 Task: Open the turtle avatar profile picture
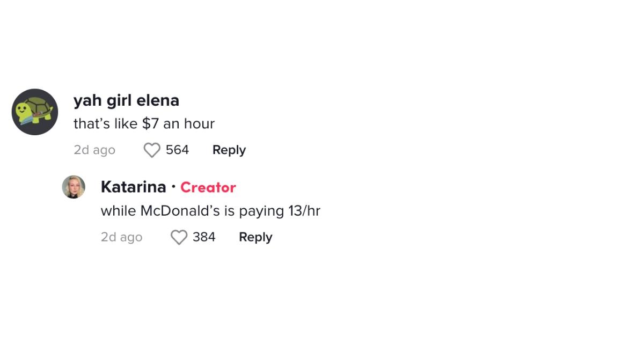[35, 112]
